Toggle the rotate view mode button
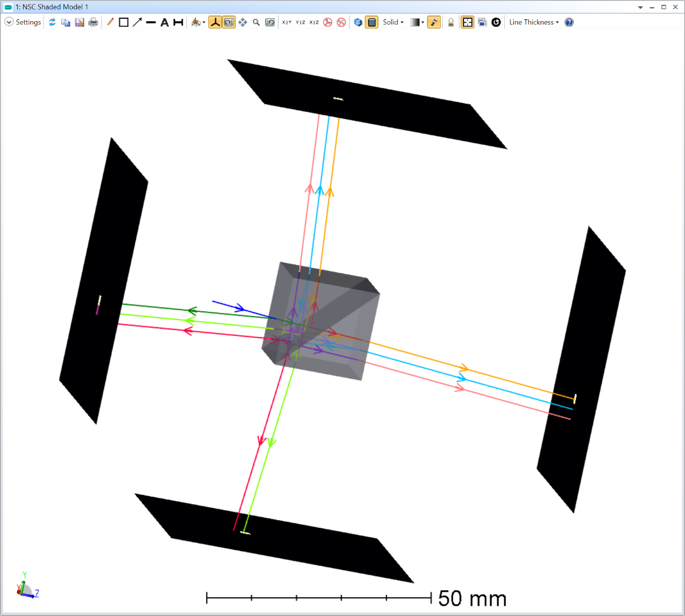The image size is (685, 616). (x=229, y=22)
